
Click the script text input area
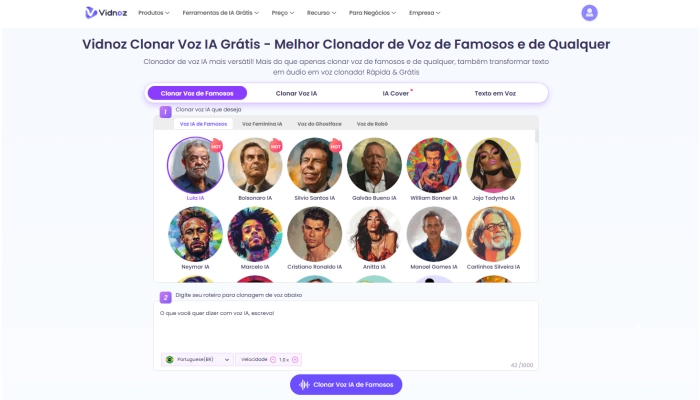(x=346, y=328)
